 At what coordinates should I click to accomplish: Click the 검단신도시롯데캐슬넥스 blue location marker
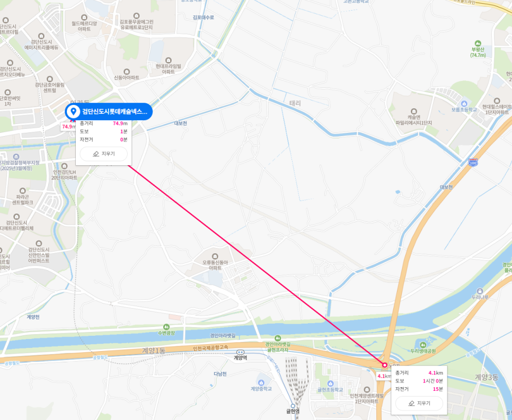[x=74, y=112]
